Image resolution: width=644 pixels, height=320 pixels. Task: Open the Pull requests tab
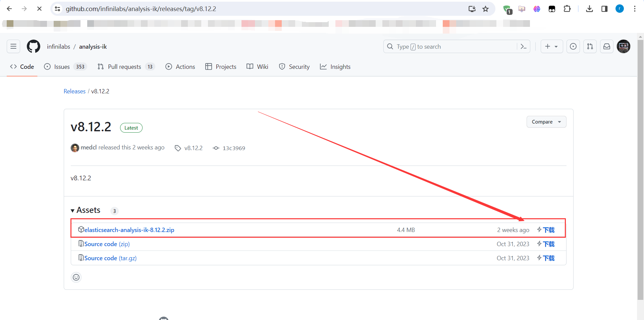tap(126, 66)
